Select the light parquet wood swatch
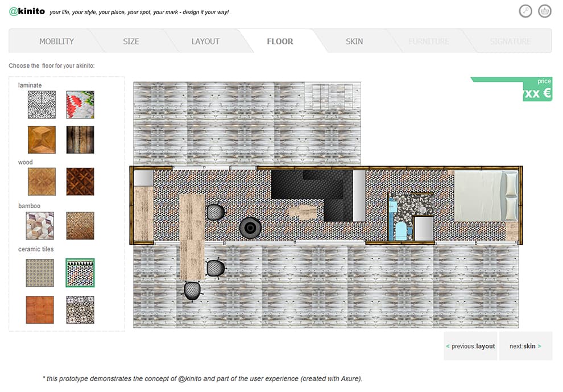This screenshot has height=392, width=563. (42, 182)
